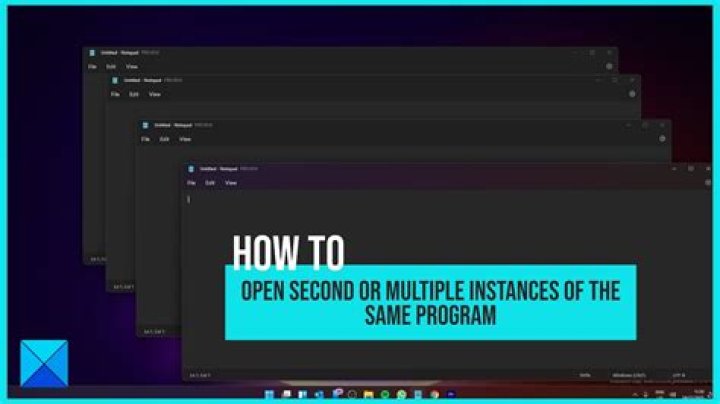Open Edit menu in back-most Notepad window
This screenshot has width=720, height=404.
[x=111, y=67]
